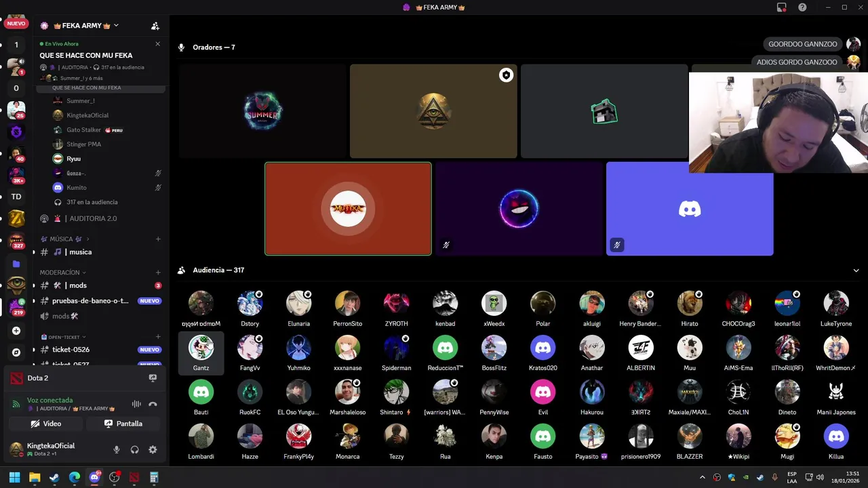Open Steam from the taskbar
The width and height of the screenshot is (868, 488).
coord(54,478)
